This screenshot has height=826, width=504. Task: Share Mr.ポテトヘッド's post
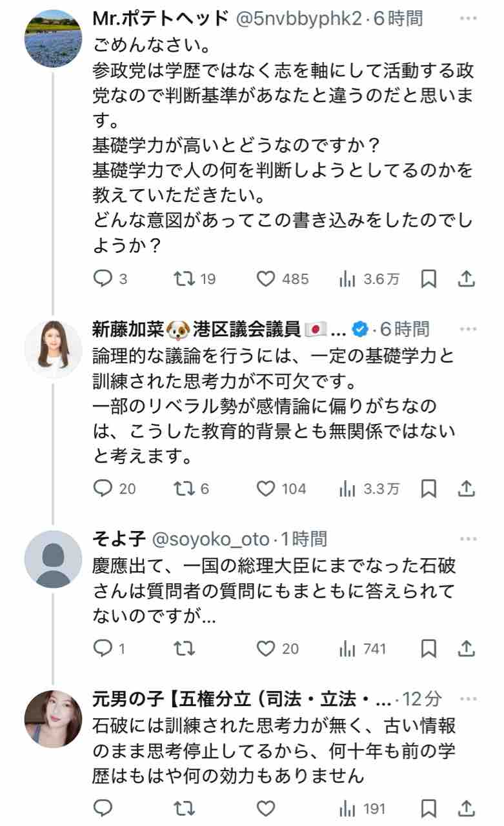[467, 279]
